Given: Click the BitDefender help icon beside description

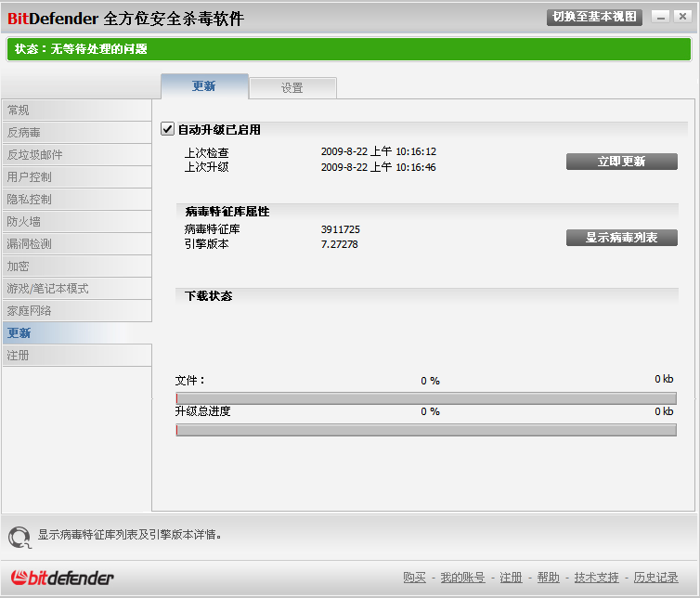Looking at the screenshot, I should (x=19, y=537).
